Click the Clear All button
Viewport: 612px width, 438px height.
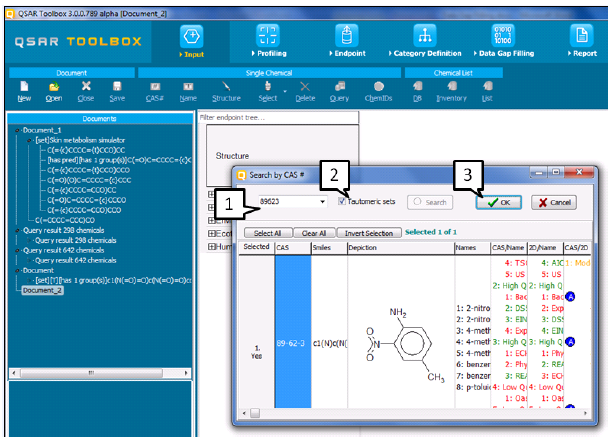pyautogui.click(x=314, y=233)
